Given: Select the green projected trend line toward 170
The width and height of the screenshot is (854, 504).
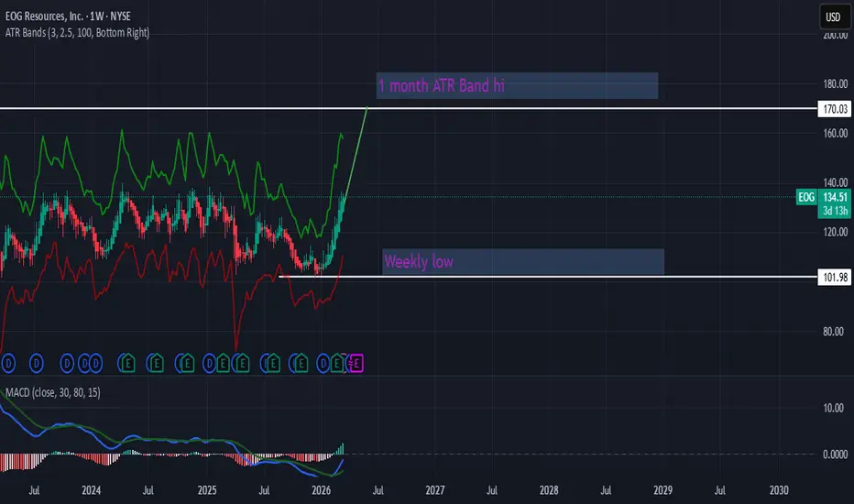Looking at the screenshot, I should point(356,152).
